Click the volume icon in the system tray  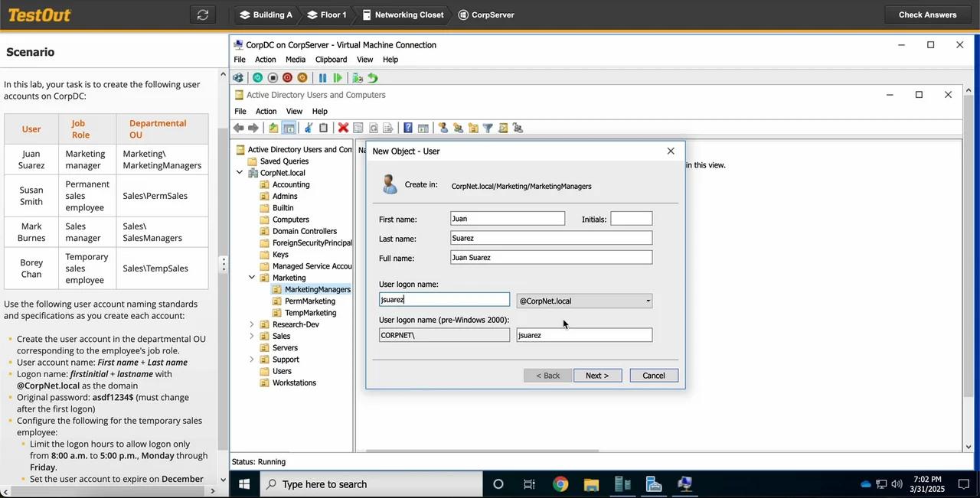(897, 483)
